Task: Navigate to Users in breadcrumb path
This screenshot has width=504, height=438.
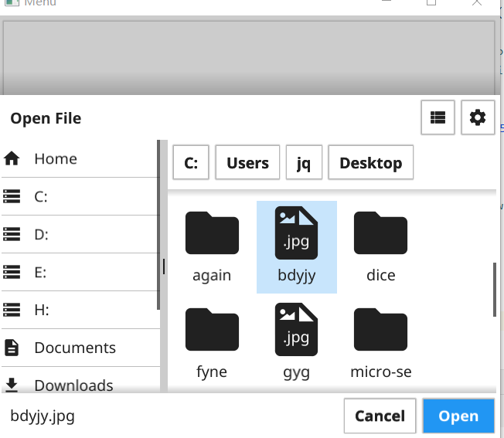Action: coord(247,163)
